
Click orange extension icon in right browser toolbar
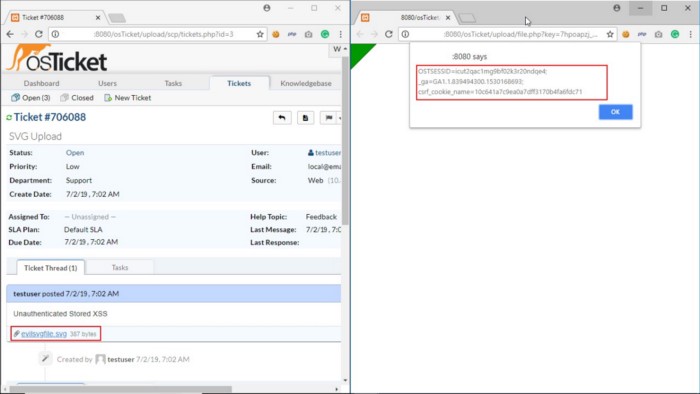point(625,34)
